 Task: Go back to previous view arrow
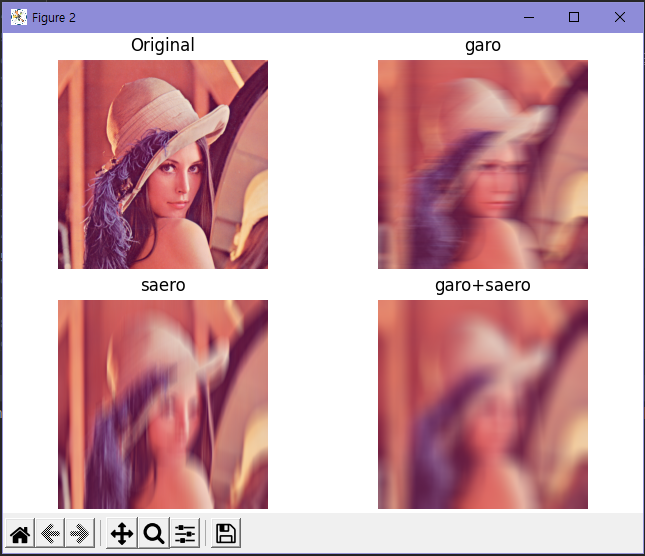pyautogui.click(x=50, y=533)
